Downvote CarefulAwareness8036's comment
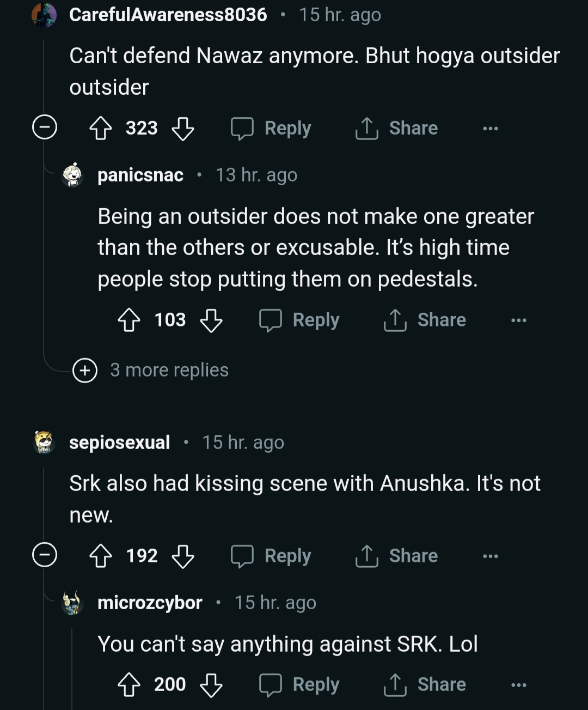 pyautogui.click(x=183, y=129)
